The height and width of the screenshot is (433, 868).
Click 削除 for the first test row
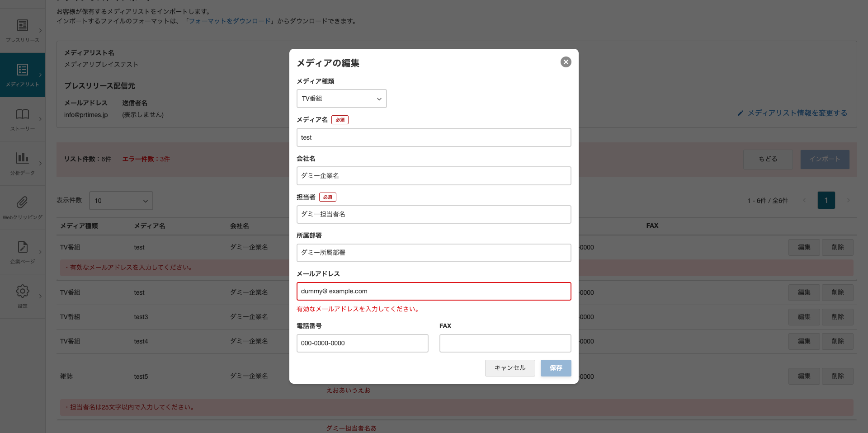(x=837, y=247)
